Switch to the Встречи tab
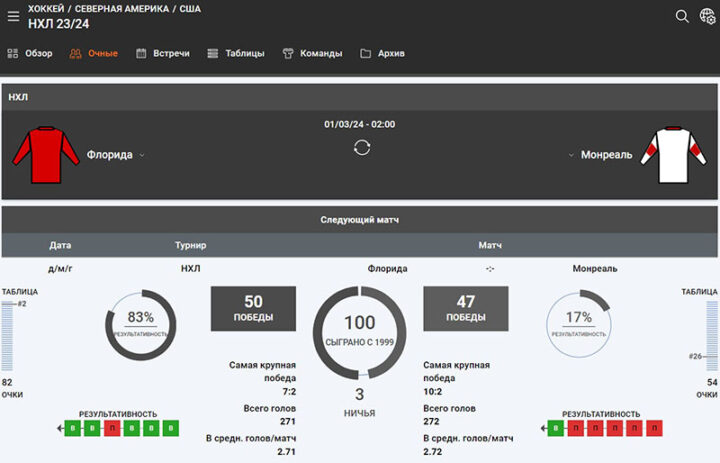The height and width of the screenshot is (463, 720). pyautogui.click(x=163, y=53)
